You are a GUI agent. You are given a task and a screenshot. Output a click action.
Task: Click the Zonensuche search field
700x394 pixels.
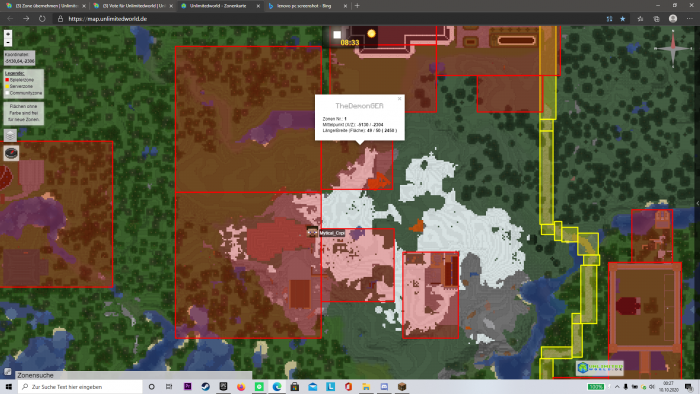(x=133, y=375)
